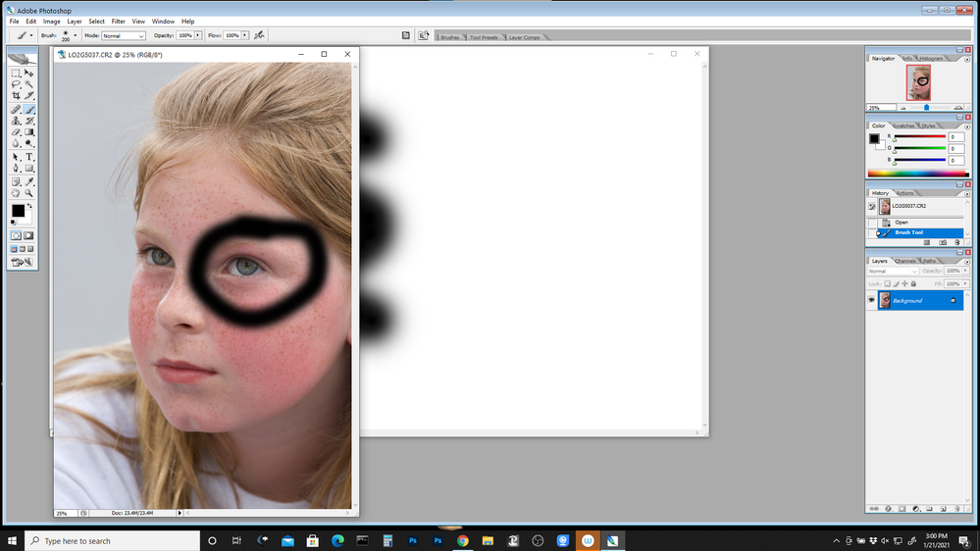The image size is (980, 551).
Task: Reset default foreground and background colors
Action: pyautogui.click(x=14, y=223)
